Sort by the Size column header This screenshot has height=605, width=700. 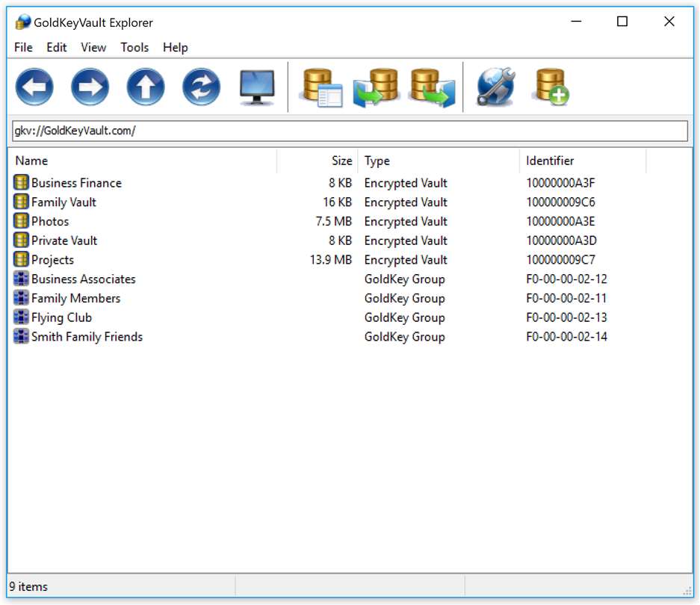pos(318,161)
